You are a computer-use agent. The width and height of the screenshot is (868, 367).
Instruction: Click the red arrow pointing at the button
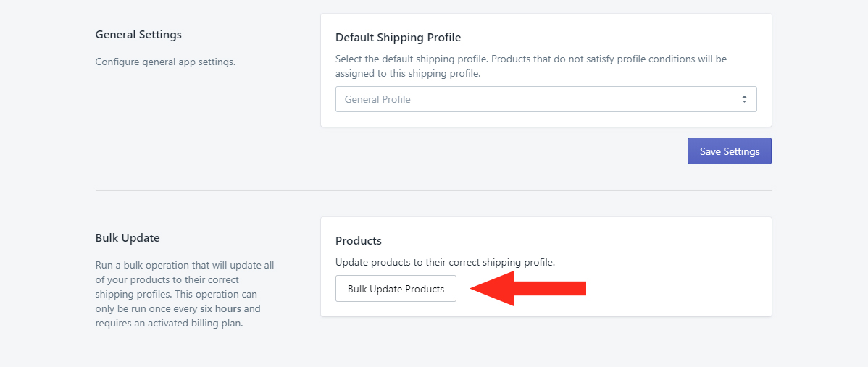click(x=527, y=289)
